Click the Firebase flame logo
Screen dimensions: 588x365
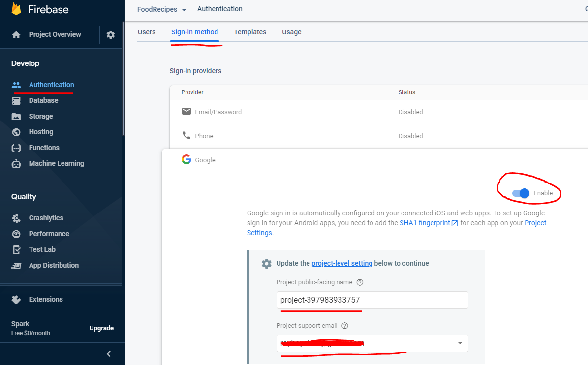point(16,9)
